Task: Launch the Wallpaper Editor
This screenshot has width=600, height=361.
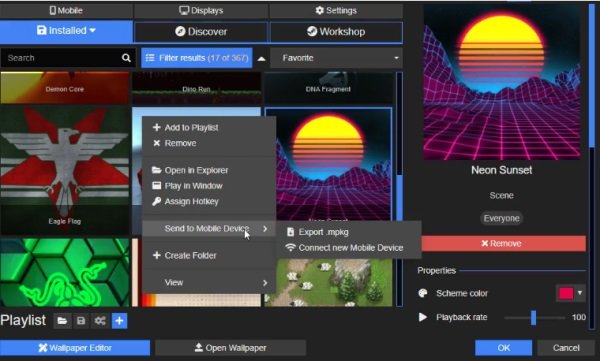Action: 75,348
